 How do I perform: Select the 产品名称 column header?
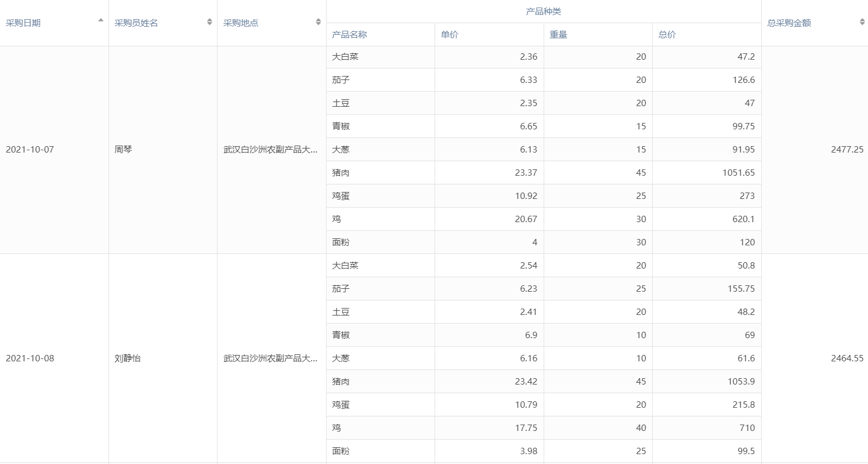[349, 35]
